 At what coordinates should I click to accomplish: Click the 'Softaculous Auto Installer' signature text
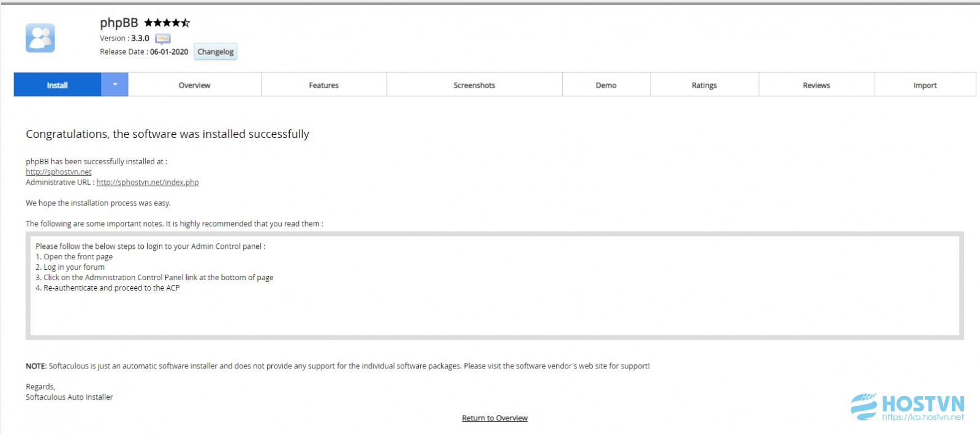(69, 397)
